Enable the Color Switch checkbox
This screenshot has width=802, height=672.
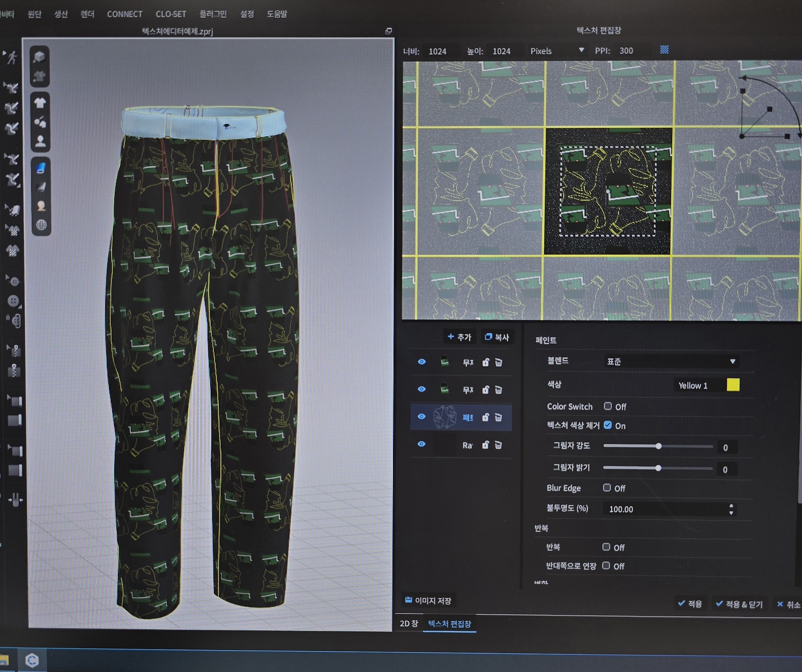click(608, 406)
